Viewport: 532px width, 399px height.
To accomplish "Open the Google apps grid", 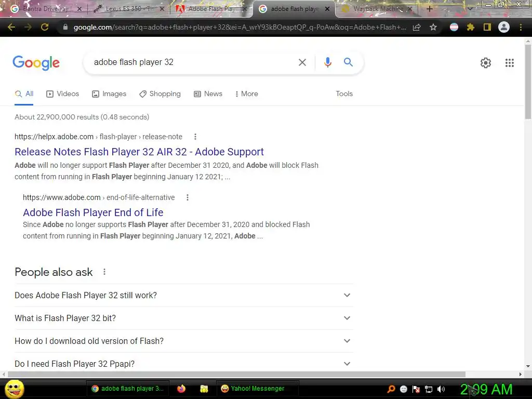I will (x=510, y=63).
